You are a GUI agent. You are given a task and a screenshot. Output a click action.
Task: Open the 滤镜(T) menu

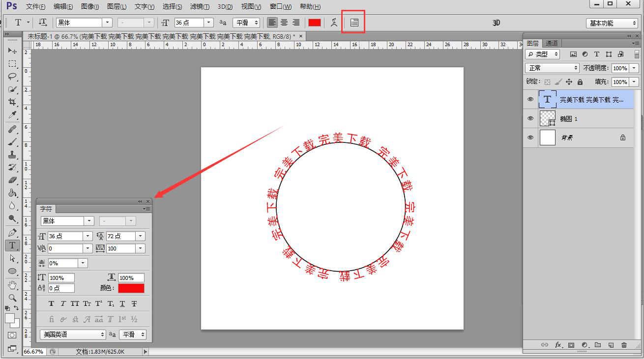(200, 6)
